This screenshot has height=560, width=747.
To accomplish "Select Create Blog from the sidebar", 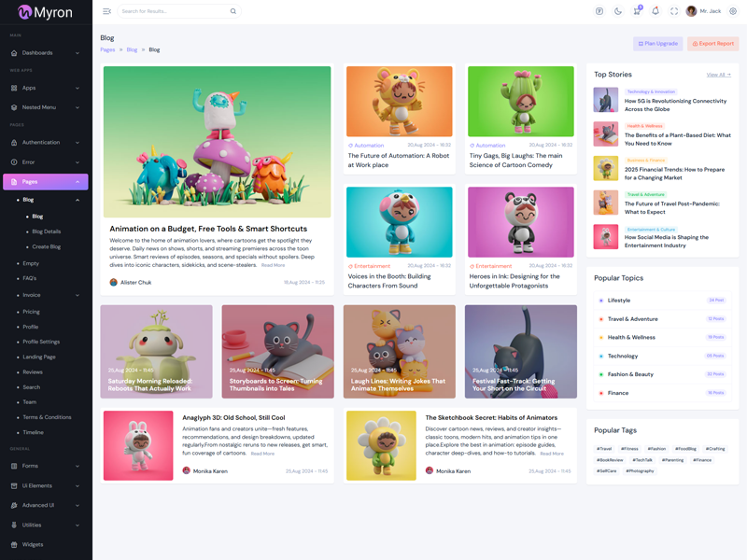I will [46, 246].
